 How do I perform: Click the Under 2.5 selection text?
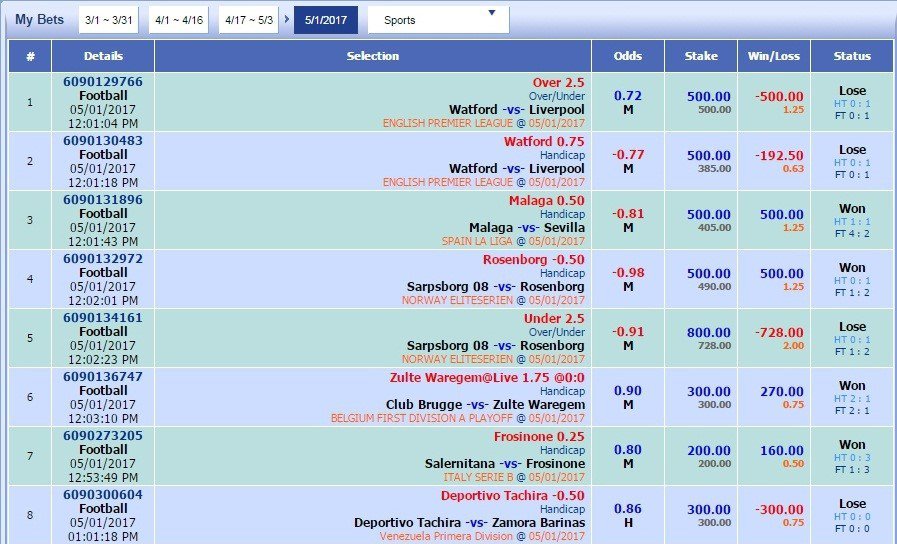coord(554,319)
